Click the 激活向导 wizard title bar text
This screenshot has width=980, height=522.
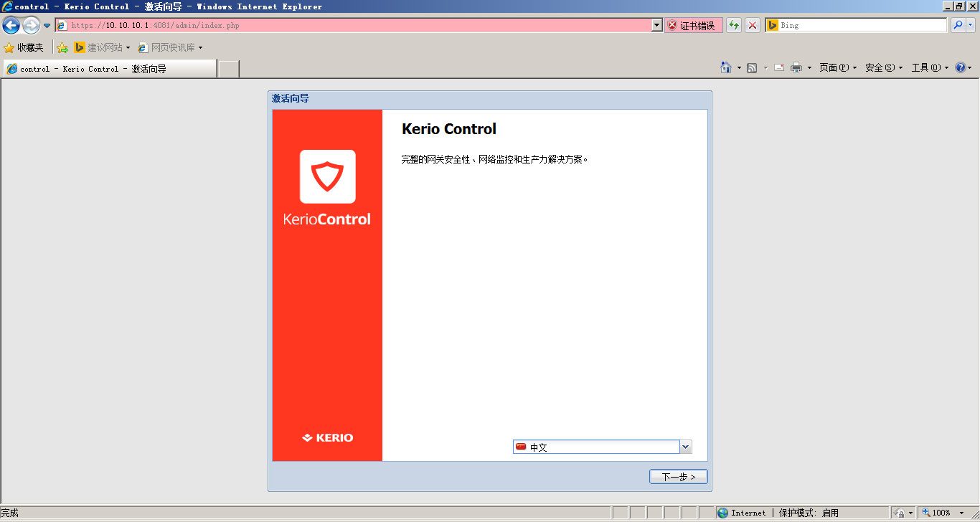290,98
